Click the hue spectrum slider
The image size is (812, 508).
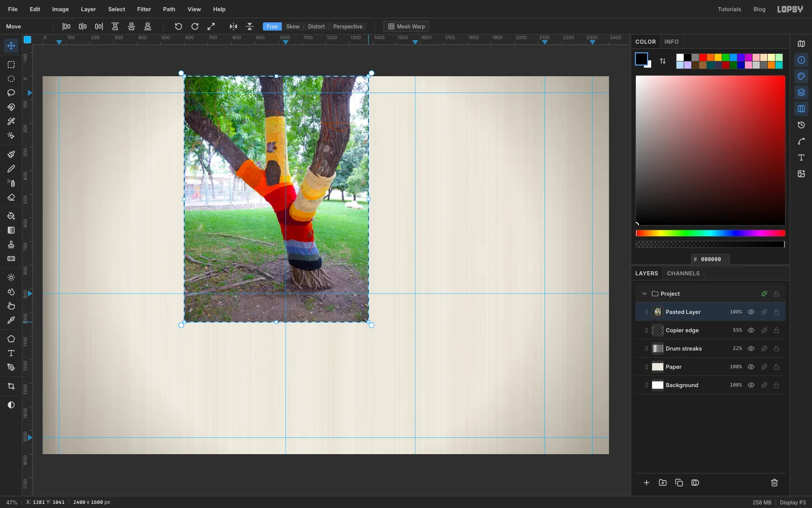[x=710, y=233]
